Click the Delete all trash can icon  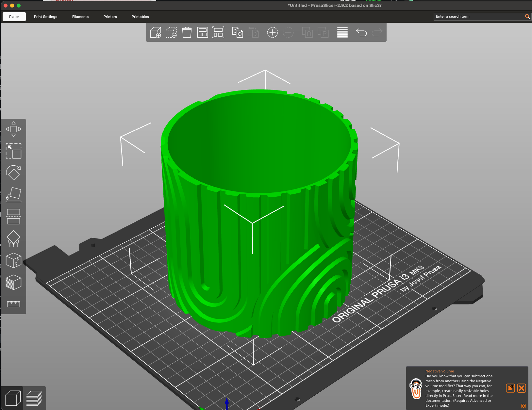click(187, 32)
